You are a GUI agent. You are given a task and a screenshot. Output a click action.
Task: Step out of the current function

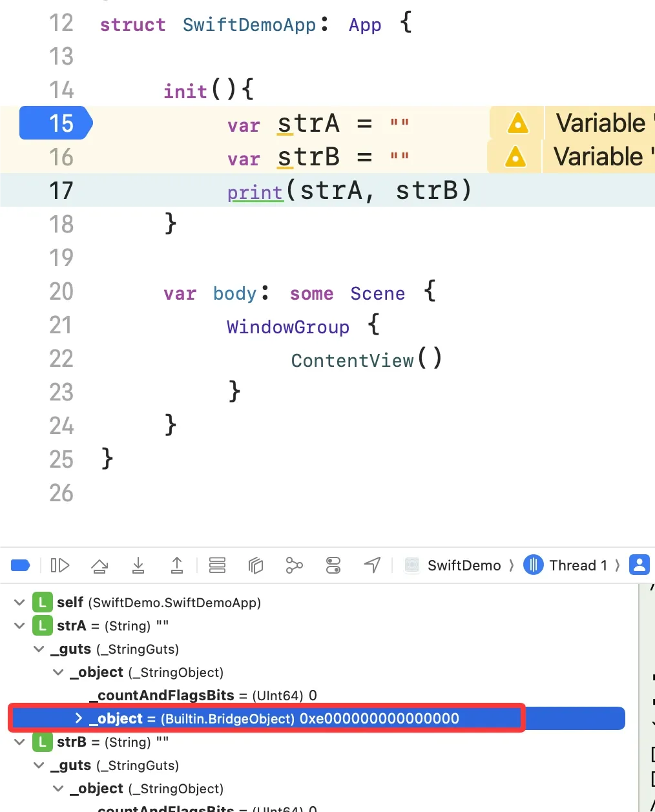[177, 566]
